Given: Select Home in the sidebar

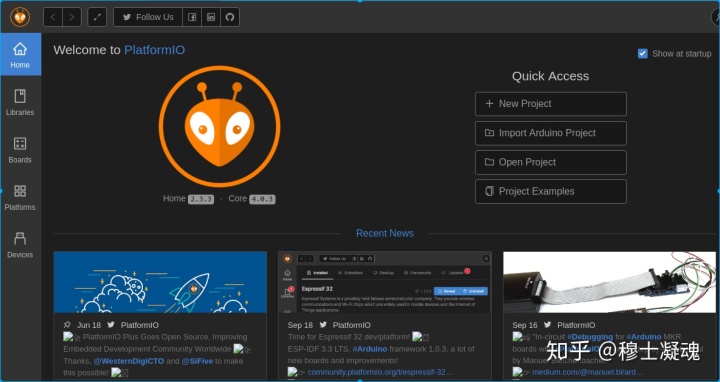Looking at the screenshot, I should [x=20, y=55].
